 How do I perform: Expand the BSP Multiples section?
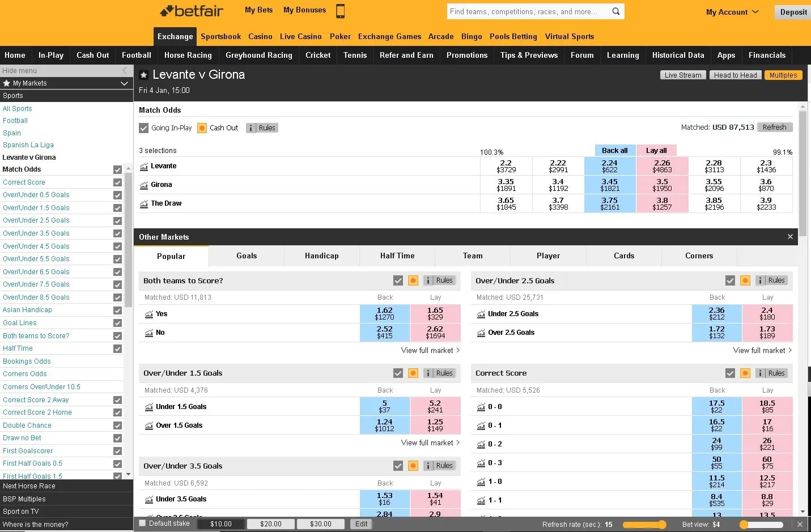point(66,499)
